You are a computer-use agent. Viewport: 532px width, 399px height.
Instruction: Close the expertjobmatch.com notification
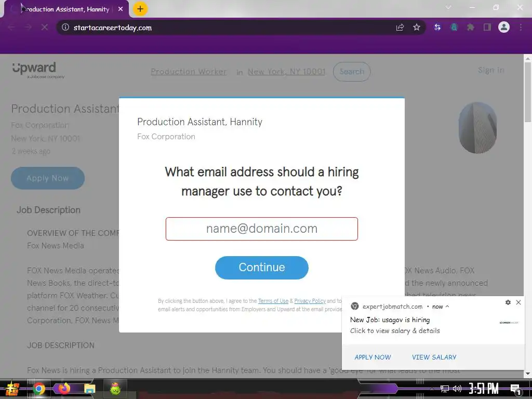click(518, 302)
